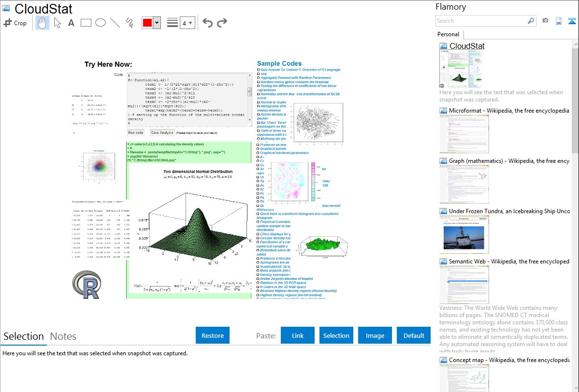Open the color picker dropdown arrow
The height and width of the screenshot is (392, 579).
(x=157, y=23)
